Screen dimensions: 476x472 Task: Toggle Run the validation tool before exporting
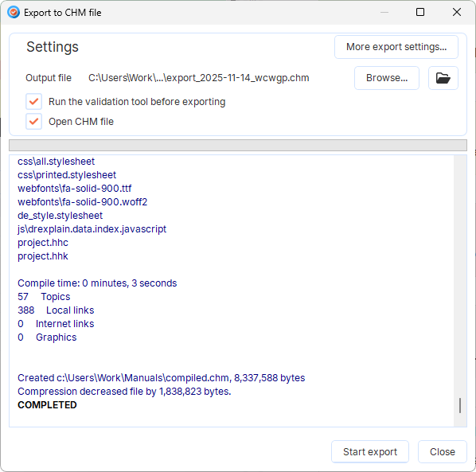[x=33, y=102]
